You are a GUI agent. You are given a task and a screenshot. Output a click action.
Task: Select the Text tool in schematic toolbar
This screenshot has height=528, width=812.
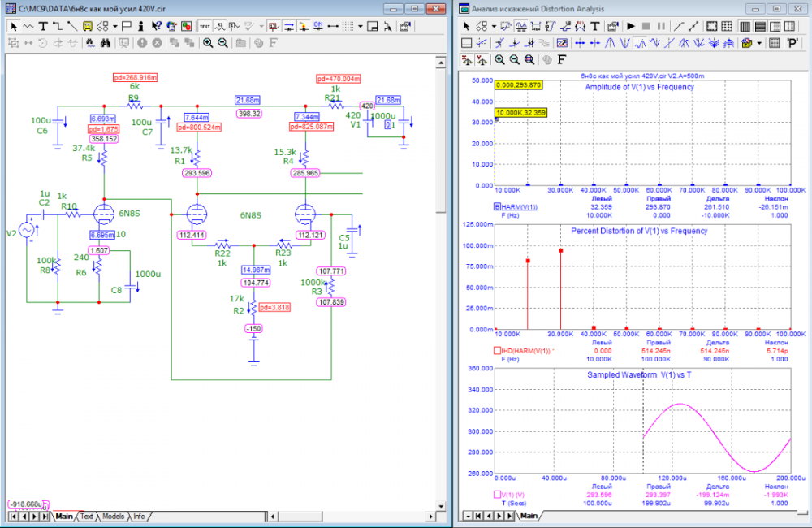point(43,26)
